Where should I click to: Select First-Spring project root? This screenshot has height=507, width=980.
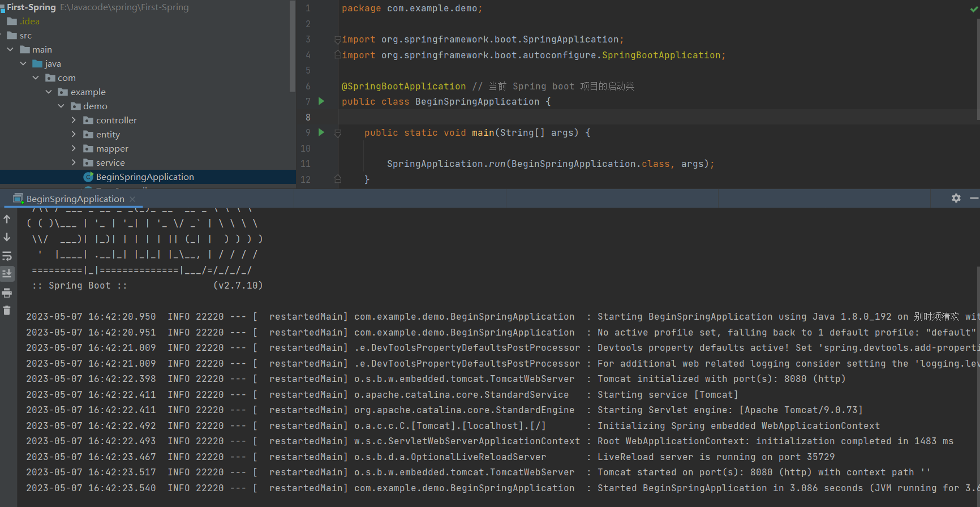tap(31, 7)
